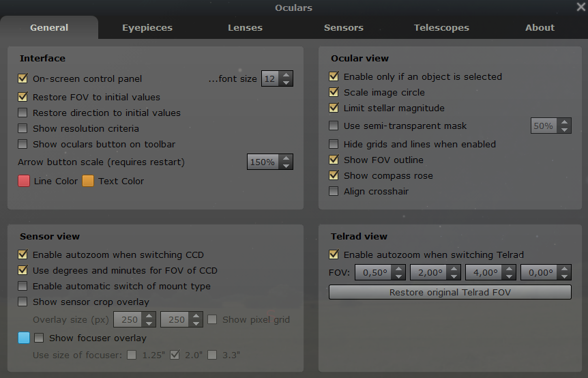Viewport: 588px width, 378px height.
Task: Enable the Align crosshair checkbox
Action: [334, 191]
